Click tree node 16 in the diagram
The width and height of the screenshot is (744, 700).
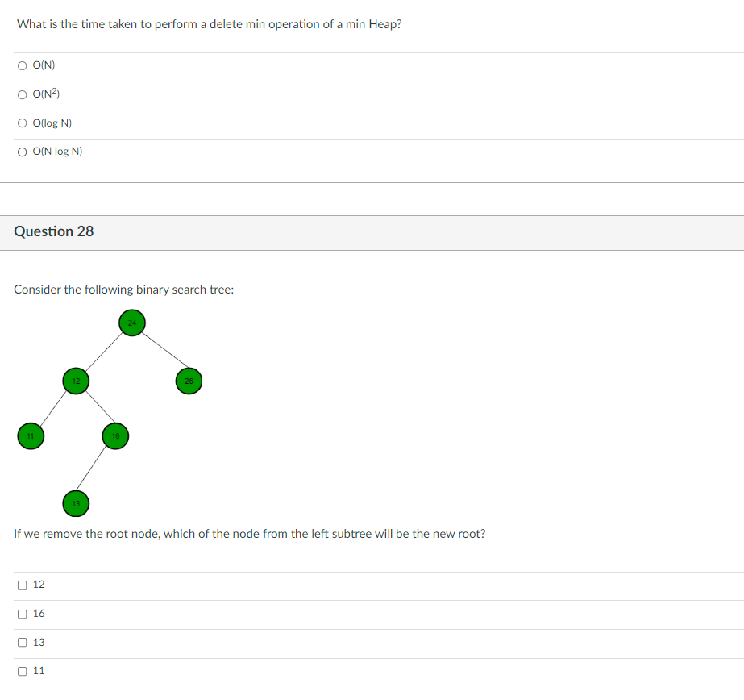tap(115, 436)
